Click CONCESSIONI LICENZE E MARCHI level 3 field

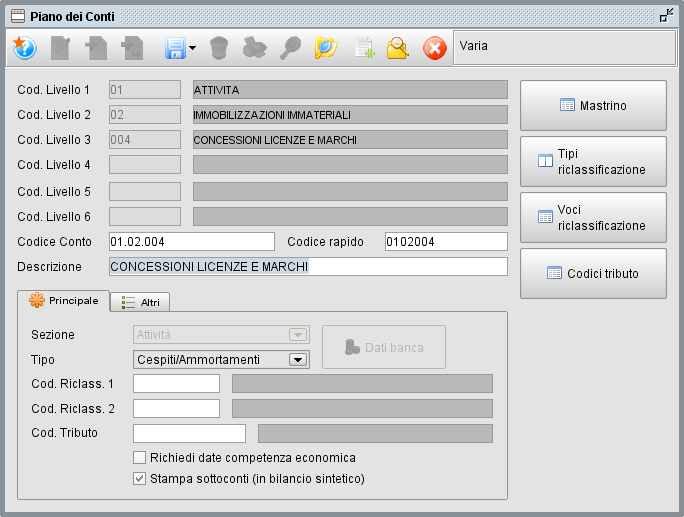(350, 140)
